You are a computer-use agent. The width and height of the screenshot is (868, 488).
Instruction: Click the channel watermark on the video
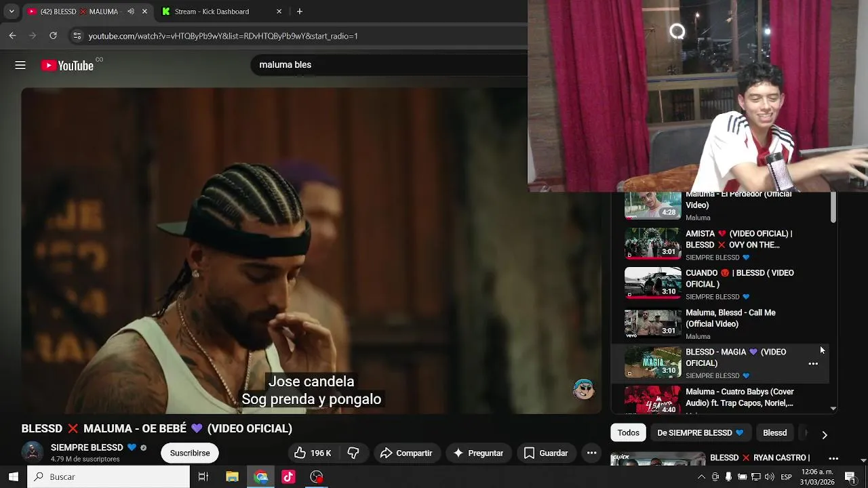point(583,388)
